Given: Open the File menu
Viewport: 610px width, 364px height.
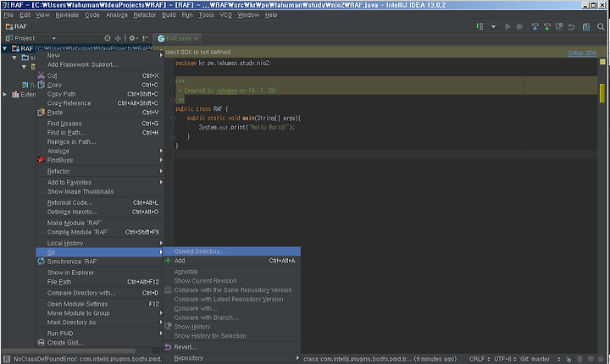Looking at the screenshot, I should click(8, 14).
